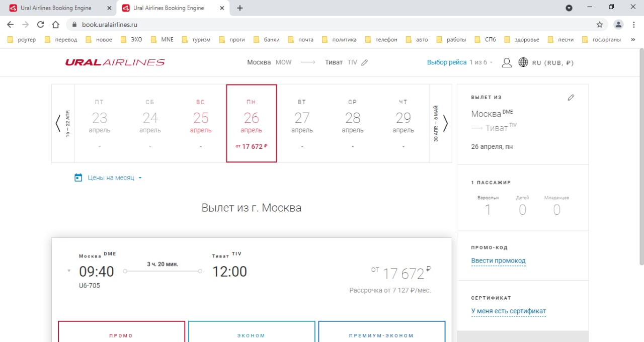
Task: Click the adult passenger count 1
Action: (x=488, y=210)
